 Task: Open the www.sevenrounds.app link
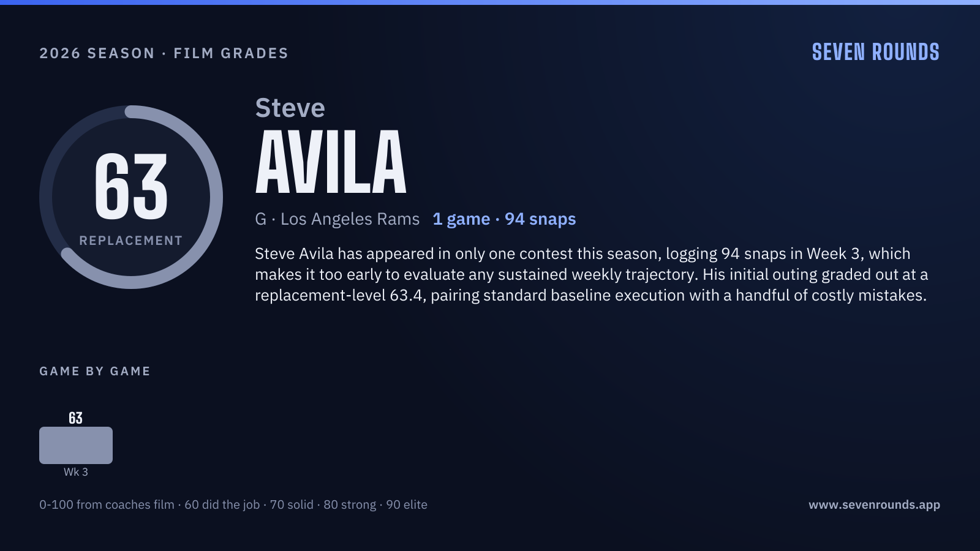pos(874,504)
